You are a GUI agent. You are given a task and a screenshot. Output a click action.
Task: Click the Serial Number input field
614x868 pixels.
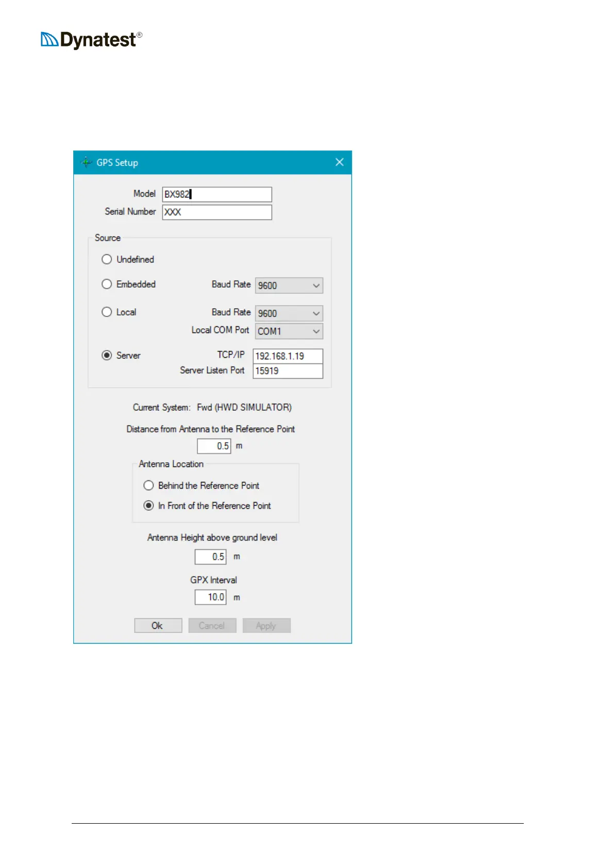(217, 212)
